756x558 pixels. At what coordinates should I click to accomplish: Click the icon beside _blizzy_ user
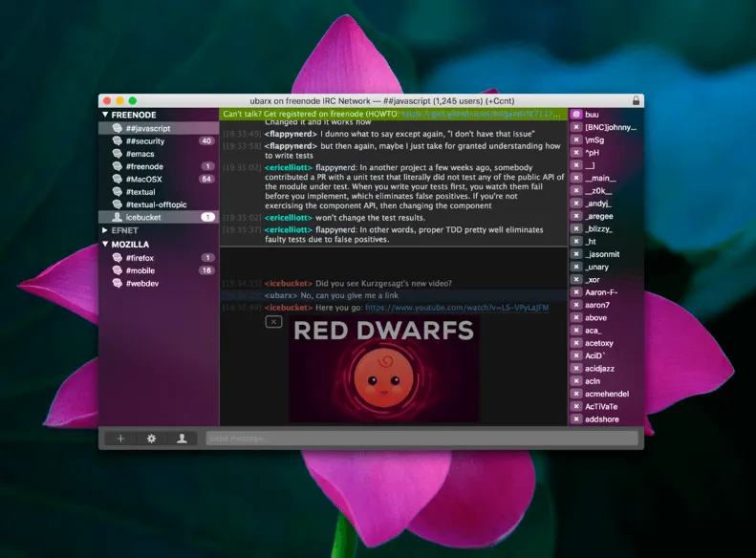[576, 228]
